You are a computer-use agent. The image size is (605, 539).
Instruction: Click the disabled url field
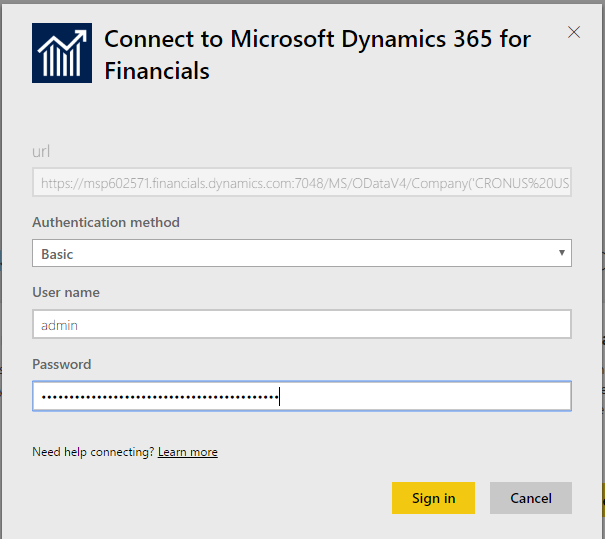pyautogui.click(x=302, y=182)
